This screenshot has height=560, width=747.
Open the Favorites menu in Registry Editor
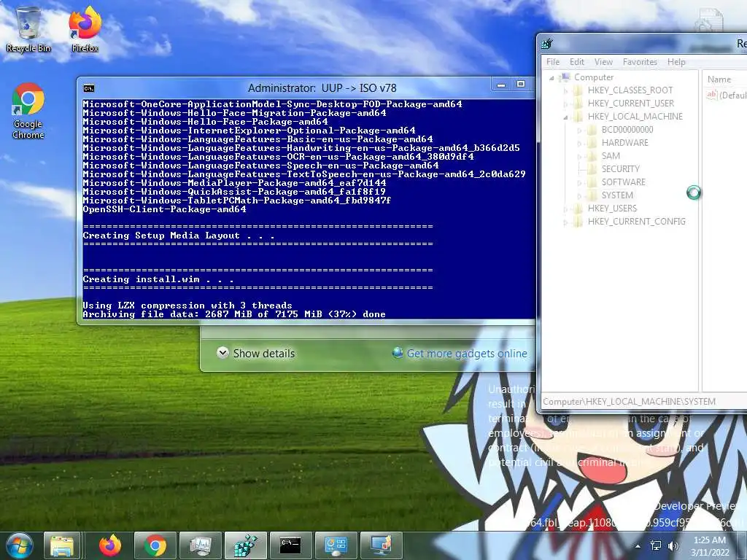click(640, 62)
